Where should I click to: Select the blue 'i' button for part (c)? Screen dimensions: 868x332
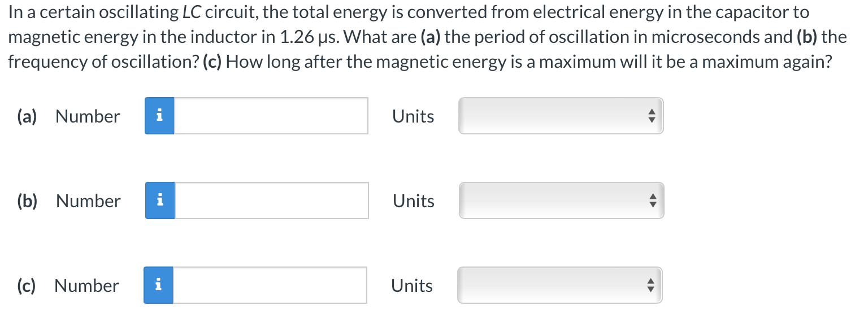(x=159, y=285)
